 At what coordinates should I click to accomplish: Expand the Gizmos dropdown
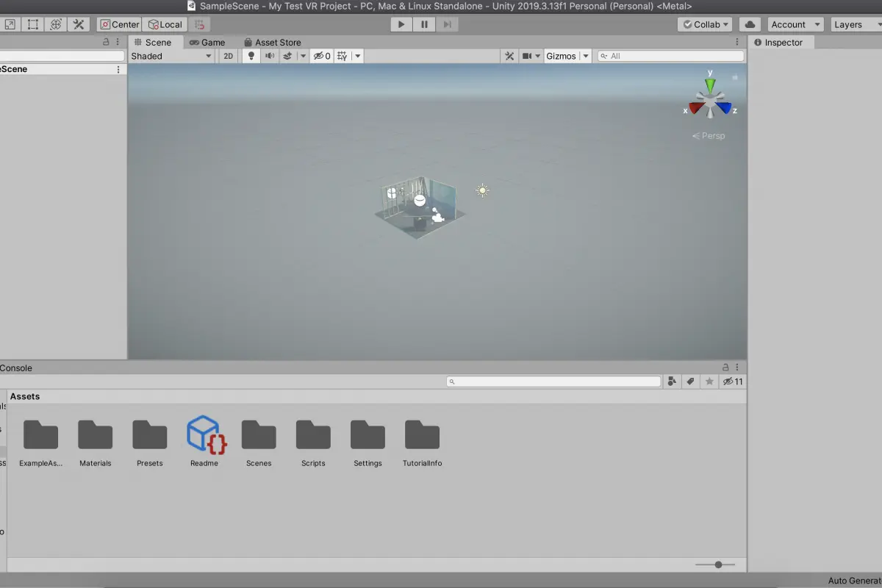(567, 56)
